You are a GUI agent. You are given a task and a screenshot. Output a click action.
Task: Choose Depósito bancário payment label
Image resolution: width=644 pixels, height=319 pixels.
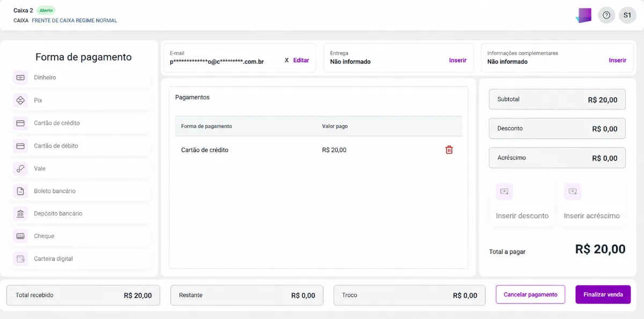pos(58,213)
